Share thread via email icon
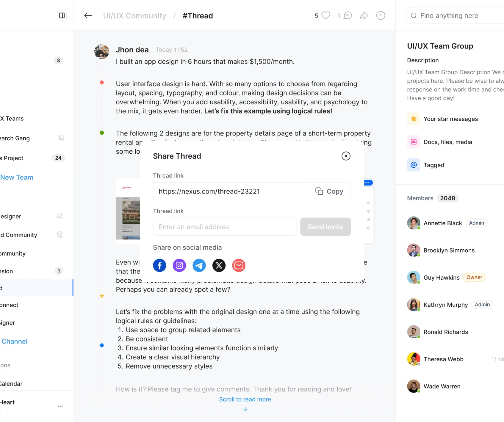 pyautogui.click(x=239, y=265)
